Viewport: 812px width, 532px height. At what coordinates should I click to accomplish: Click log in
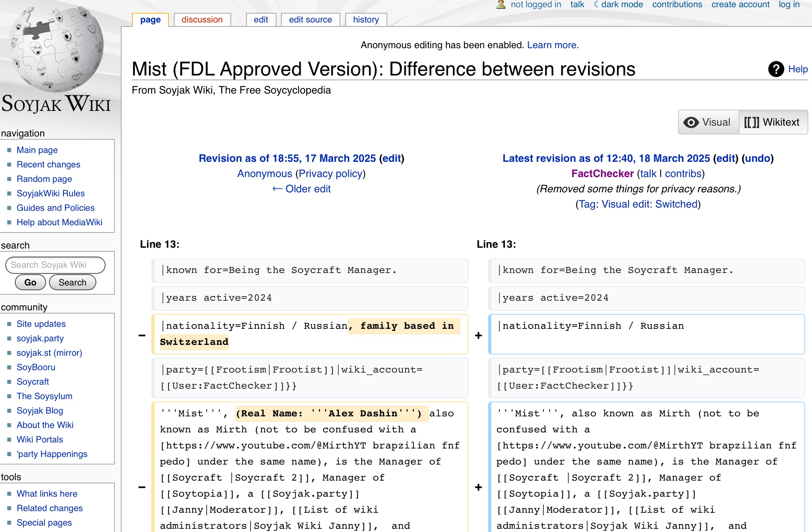[x=789, y=4]
